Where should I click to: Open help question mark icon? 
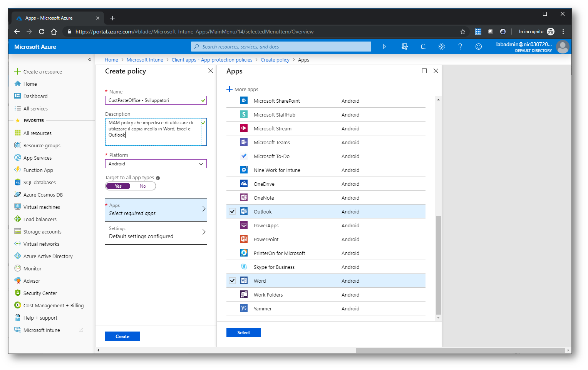click(460, 47)
